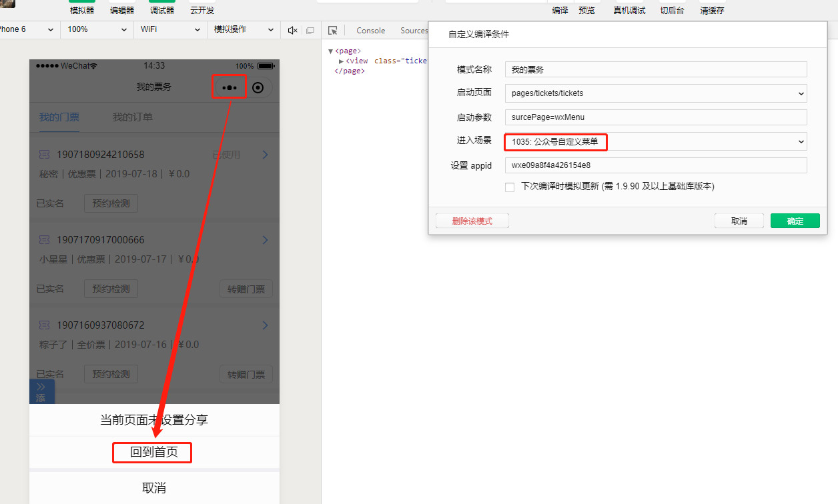Viewport: 838px width, 504px height.
Task: Click the 设置 appid input field
Action: pos(656,165)
